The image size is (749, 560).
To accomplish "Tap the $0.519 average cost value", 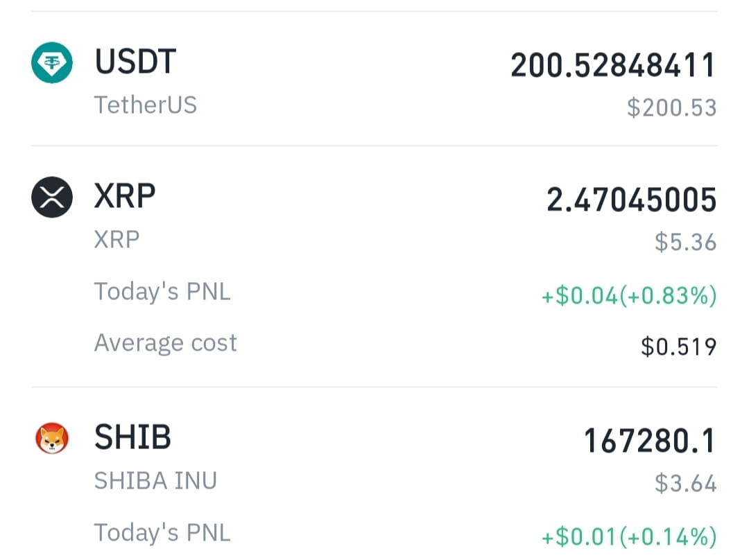I will pyautogui.click(x=679, y=347).
